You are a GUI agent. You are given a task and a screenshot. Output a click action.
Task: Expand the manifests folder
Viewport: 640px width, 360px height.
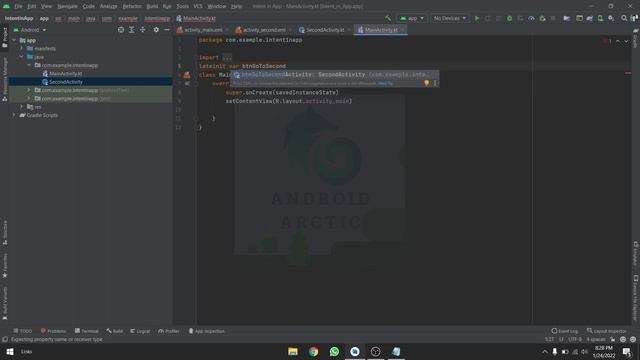coord(22,49)
